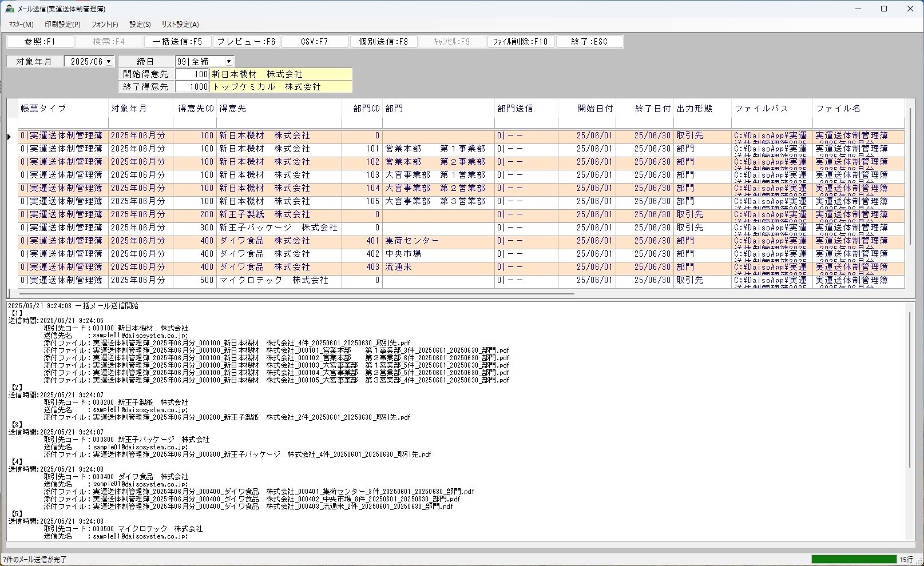Click the マイクロテック 株式会社 cell
Screen dimensions: 924x566
click(x=279, y=281)
